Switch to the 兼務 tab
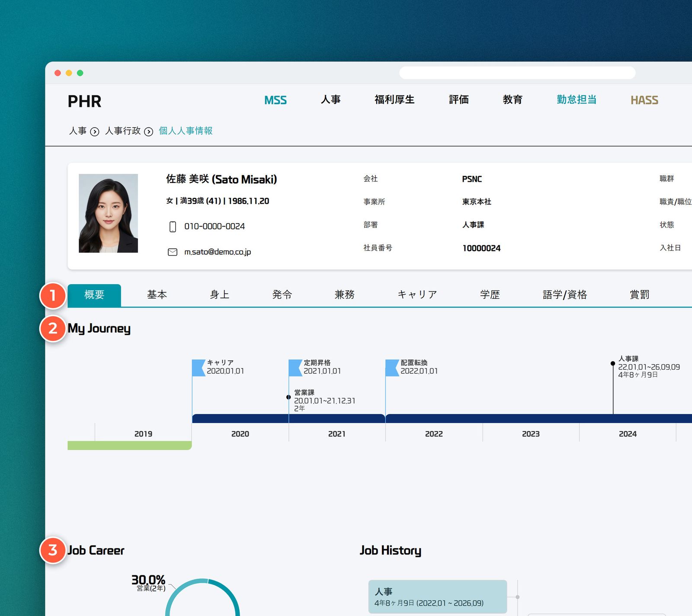 (x=345, y=295)
